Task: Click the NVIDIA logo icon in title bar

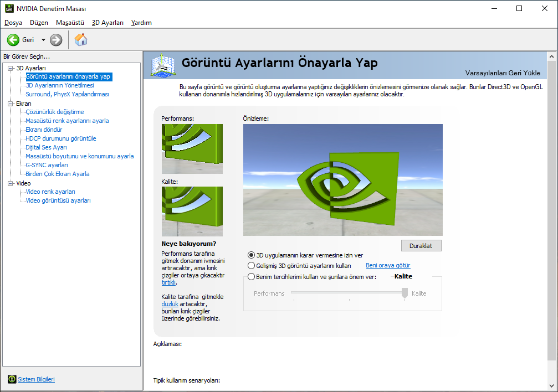Action: pyautogui.click(x=9, y=8)
